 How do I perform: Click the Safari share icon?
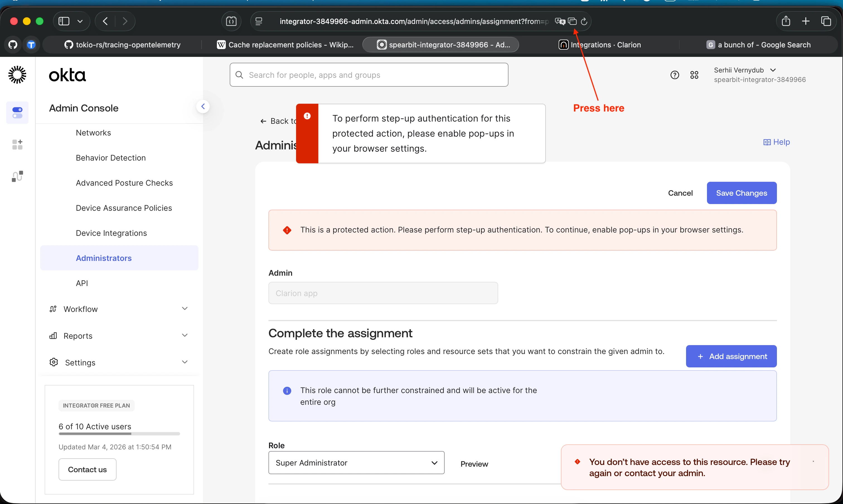[x=786, y=21]
